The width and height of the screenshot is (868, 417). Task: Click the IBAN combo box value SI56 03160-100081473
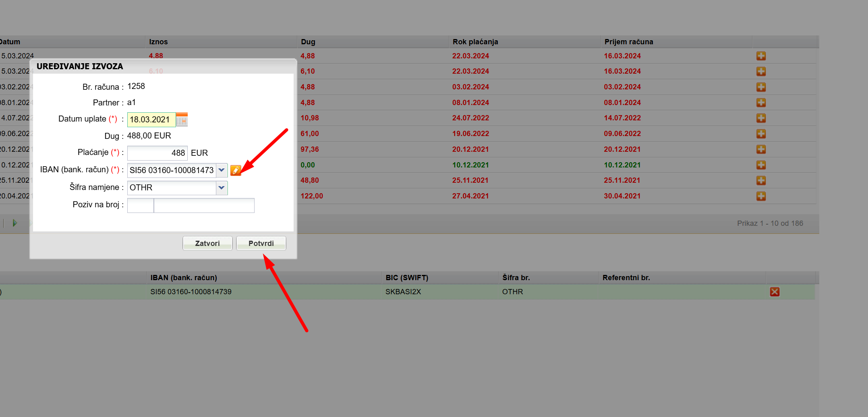[x=172, y=170]
